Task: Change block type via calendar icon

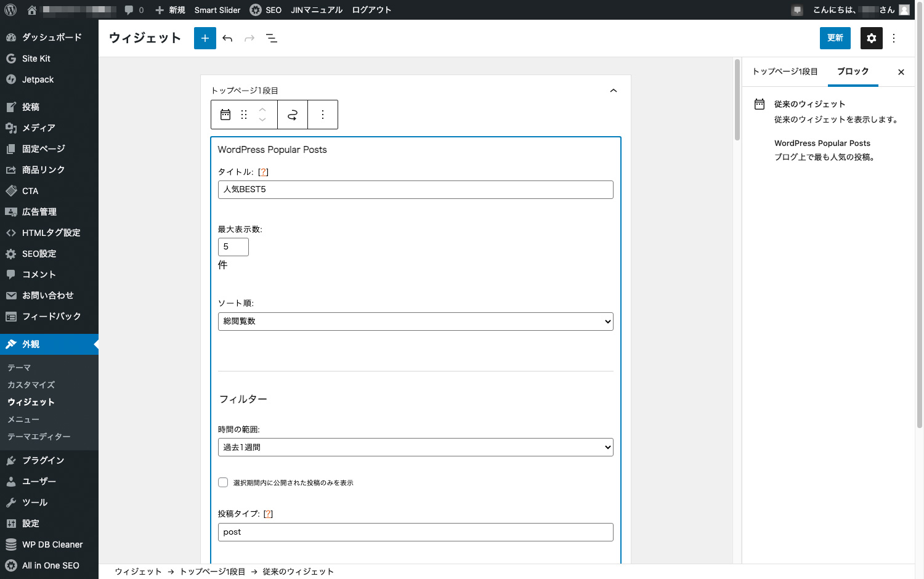Action: 225,115
